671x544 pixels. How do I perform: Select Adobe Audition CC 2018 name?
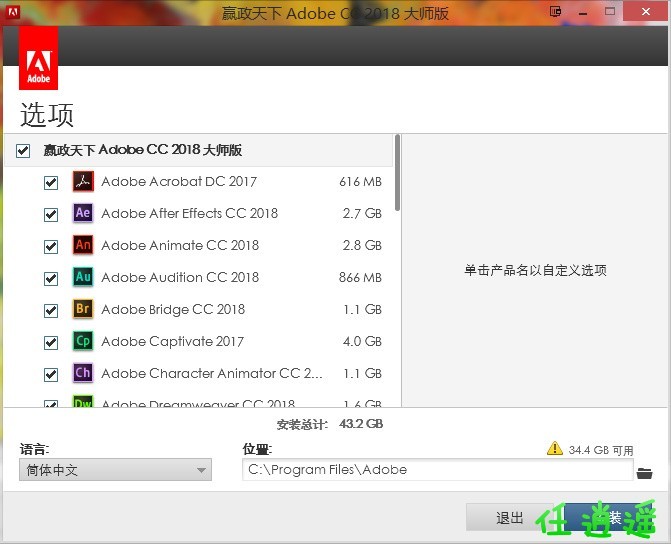click(180, 277)
